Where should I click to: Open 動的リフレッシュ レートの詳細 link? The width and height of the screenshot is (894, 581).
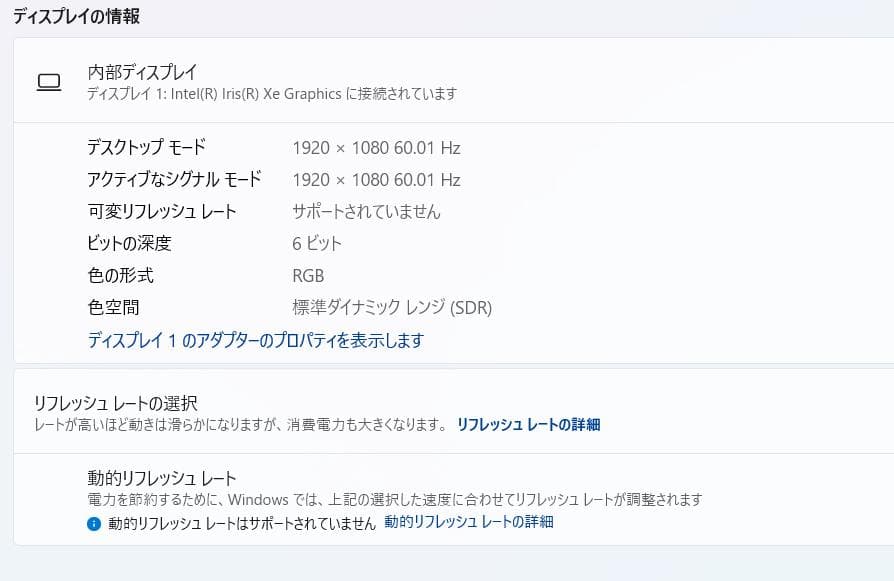pos(470,522)
